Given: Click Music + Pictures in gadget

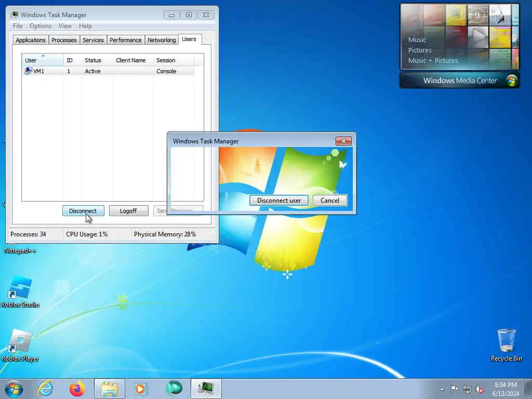Looking at the screenshot, I should click(x=433, y=61).
